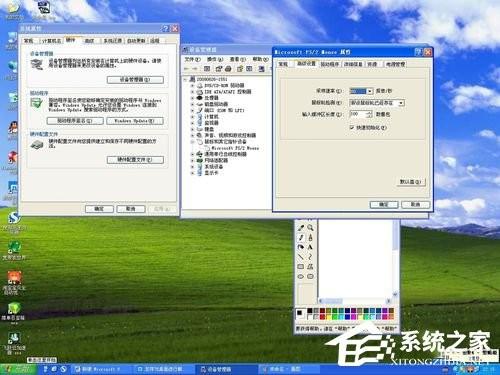Open the 采样速率 sample rate dropdown
The width and height of the screenshot is (500, 375).
point(370,91)
